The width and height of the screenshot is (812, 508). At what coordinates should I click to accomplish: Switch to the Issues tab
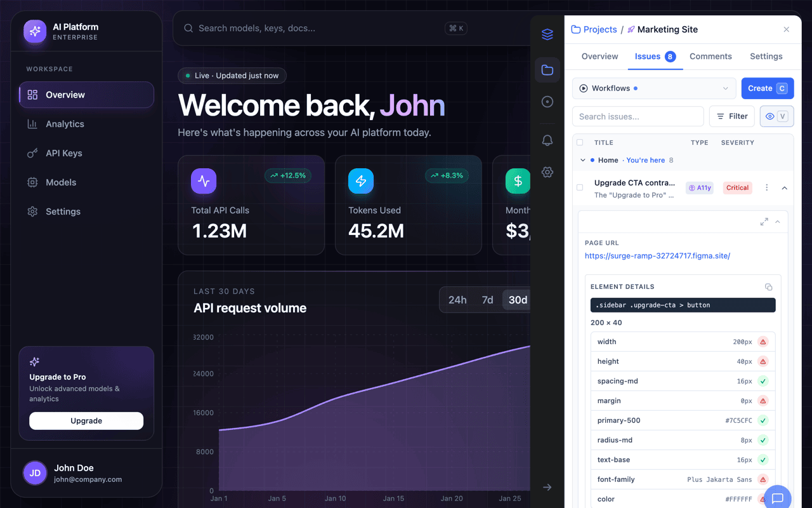(x=655, y=57)
